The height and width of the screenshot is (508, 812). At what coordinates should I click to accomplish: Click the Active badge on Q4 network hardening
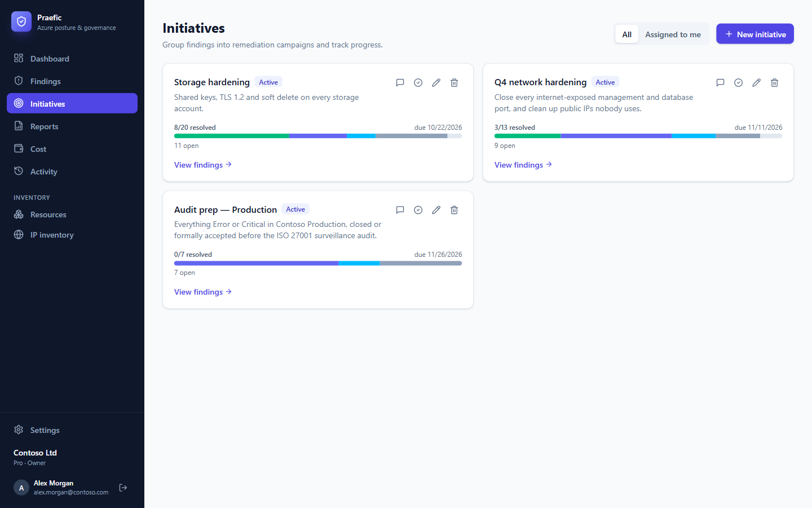(x=605, y=82)
